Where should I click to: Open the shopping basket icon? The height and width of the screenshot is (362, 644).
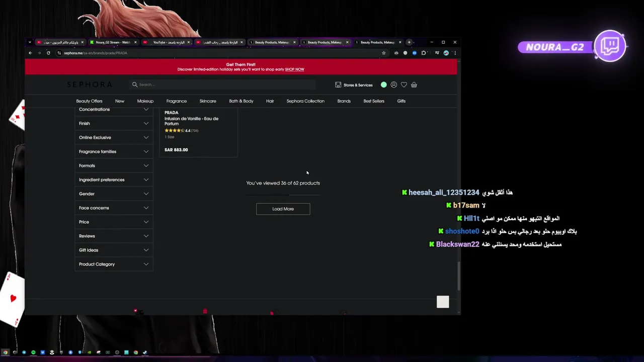click(x=414, y=85)
